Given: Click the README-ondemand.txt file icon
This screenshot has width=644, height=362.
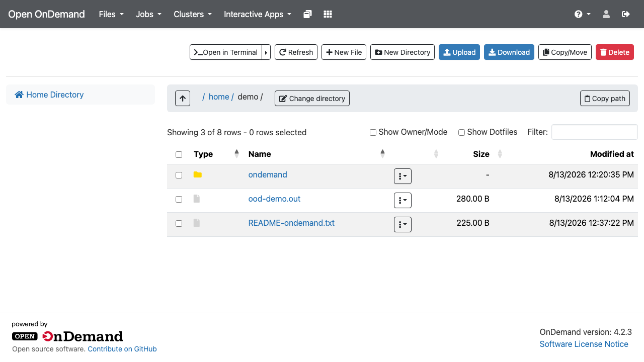Looking at the screenshot, I should (x=197, y=223).
